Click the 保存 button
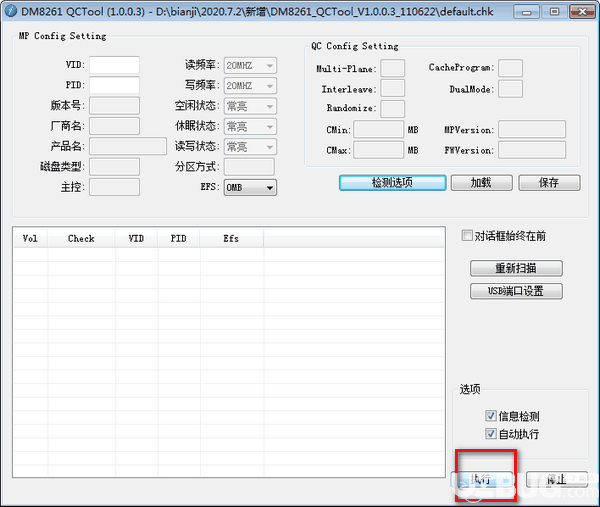 click(x=549, y=183)
